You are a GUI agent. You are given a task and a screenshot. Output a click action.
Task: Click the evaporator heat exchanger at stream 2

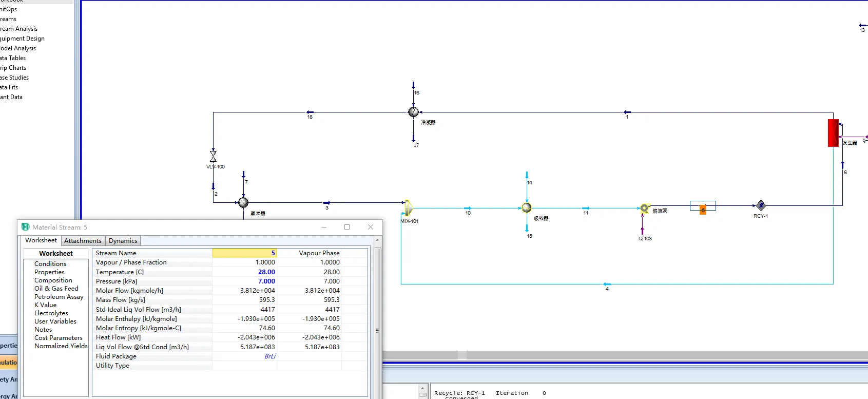coord(243,202)
